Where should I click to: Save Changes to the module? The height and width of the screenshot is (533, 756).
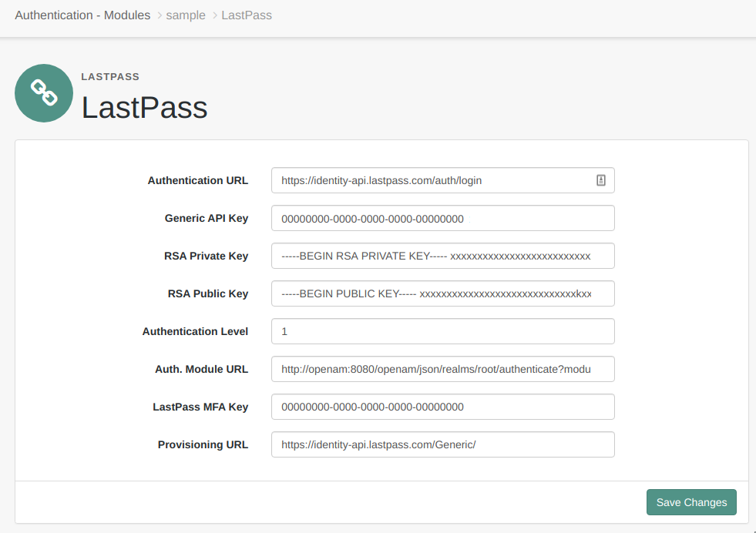pyautogui.click(x=691, y=502)
